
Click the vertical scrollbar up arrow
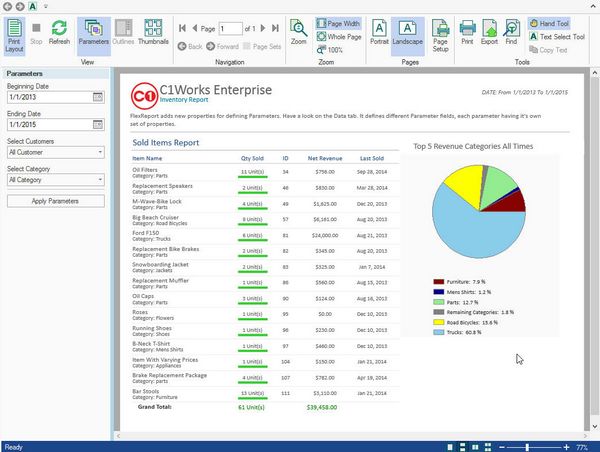595,73
